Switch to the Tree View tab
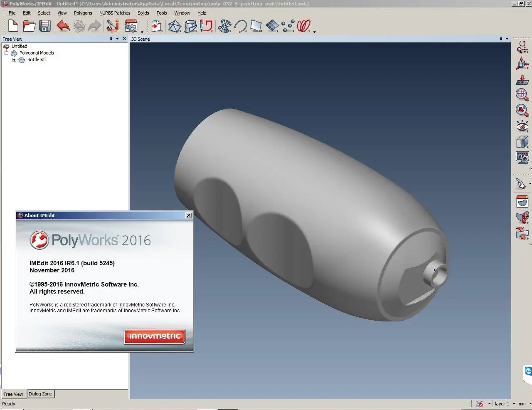This screenshot has height=410, width=532. (13, 394)
